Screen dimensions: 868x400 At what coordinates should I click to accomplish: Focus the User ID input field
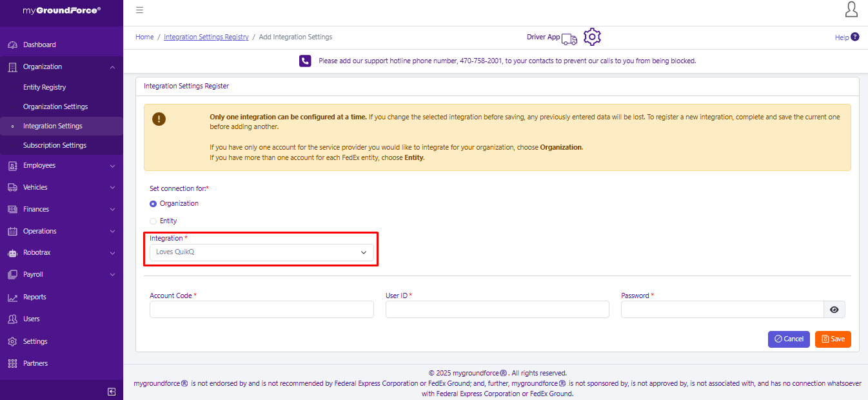coord(497,310)
